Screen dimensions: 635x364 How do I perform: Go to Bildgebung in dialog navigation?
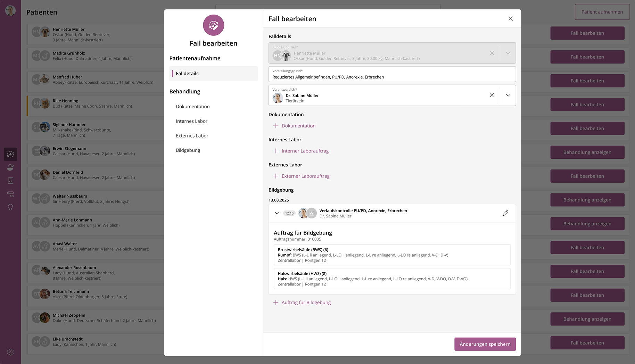(x=188, y=150)
